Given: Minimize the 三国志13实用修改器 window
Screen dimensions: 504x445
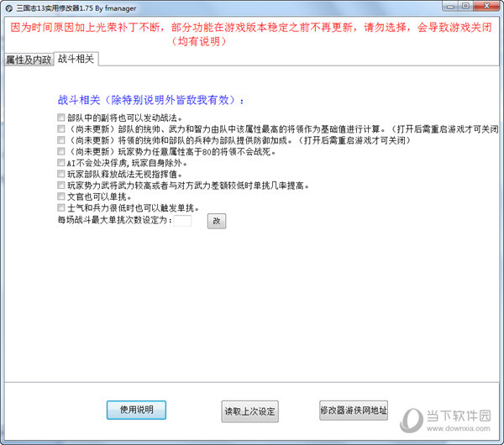Looking at the screenshot, I should (450, 6).
